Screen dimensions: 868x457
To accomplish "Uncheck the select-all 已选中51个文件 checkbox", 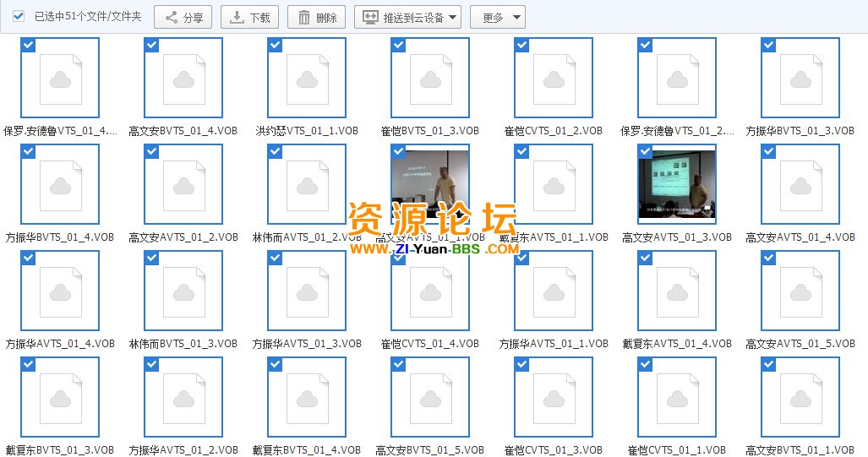I will tap(19, 16).
